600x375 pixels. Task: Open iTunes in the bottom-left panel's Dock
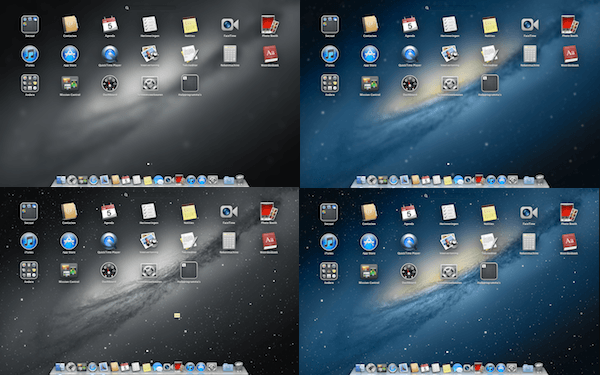pyautogui.click(x=190, y=367)
